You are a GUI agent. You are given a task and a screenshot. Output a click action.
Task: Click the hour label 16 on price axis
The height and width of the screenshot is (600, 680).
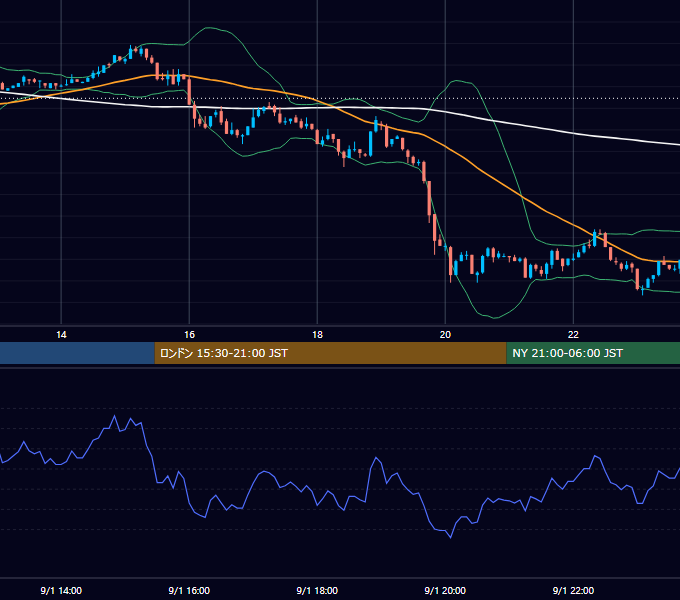click(x=190, y=335)
